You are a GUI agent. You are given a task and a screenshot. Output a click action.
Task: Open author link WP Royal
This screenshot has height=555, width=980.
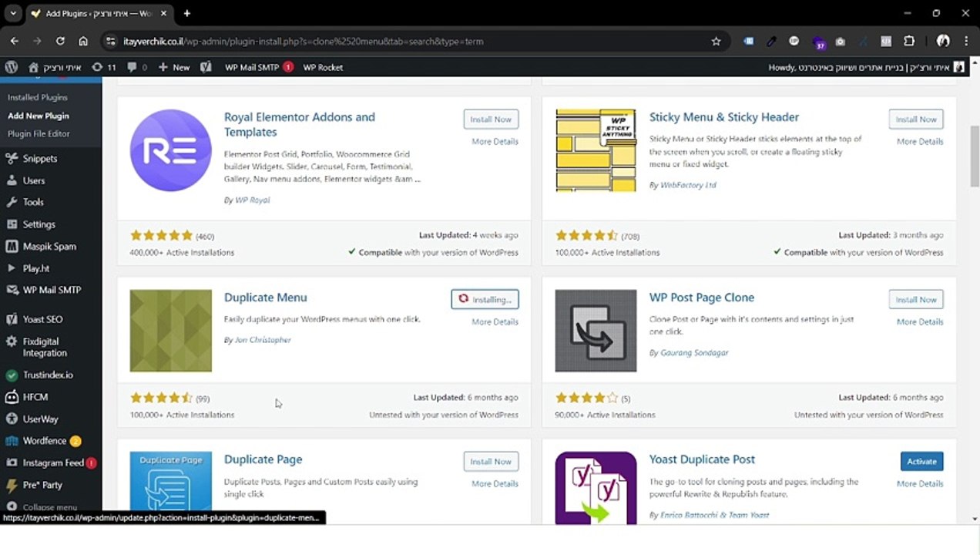pos(252,200)
